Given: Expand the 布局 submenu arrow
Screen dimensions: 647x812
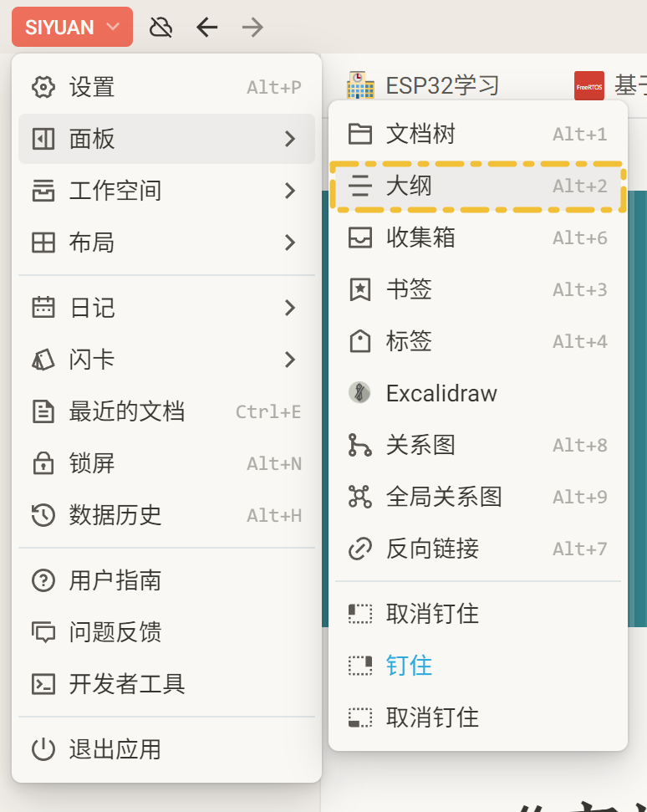Looking at the screenshot, I should tap(290, 243).
